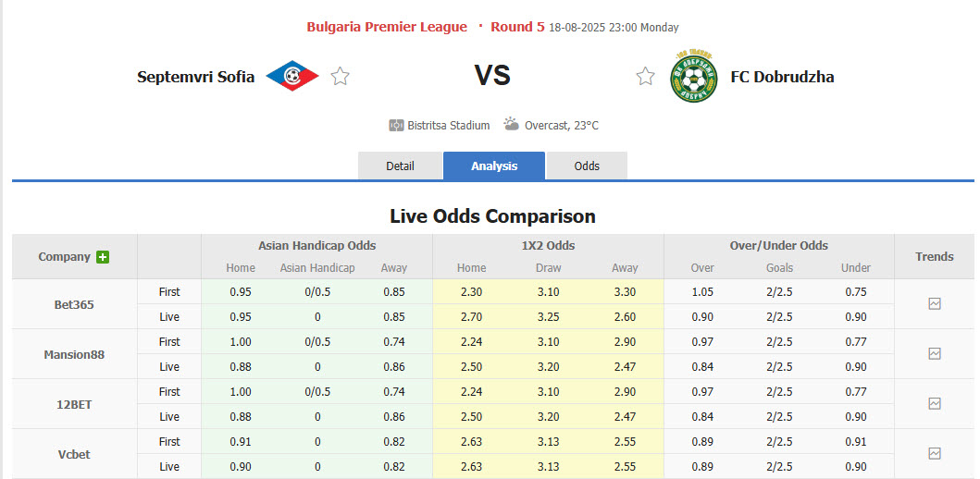
Task: Click the FC Dobrudzha team name
Action: (x=782, y=77)
